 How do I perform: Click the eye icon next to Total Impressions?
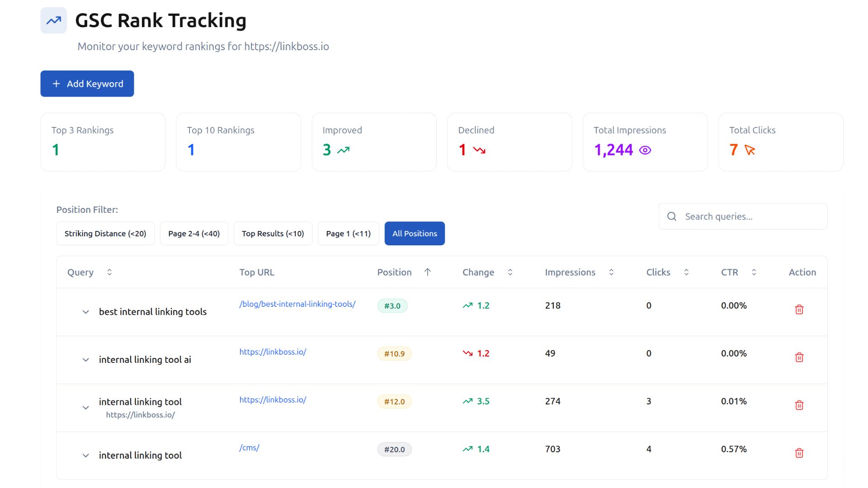pos(646,150)
